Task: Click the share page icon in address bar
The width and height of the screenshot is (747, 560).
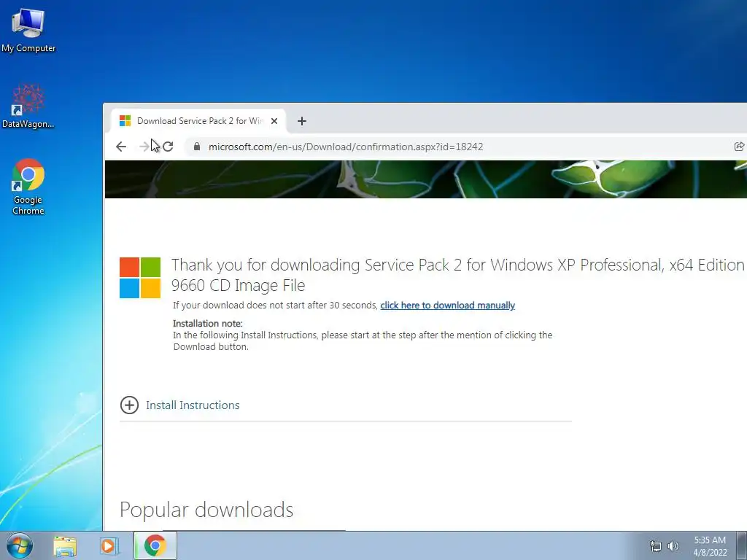Action: [x=740, y=147]
